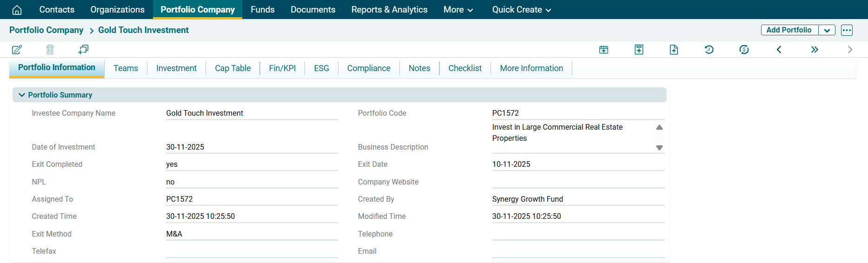
Task: Go to the home icon
Action: [17, 10]
